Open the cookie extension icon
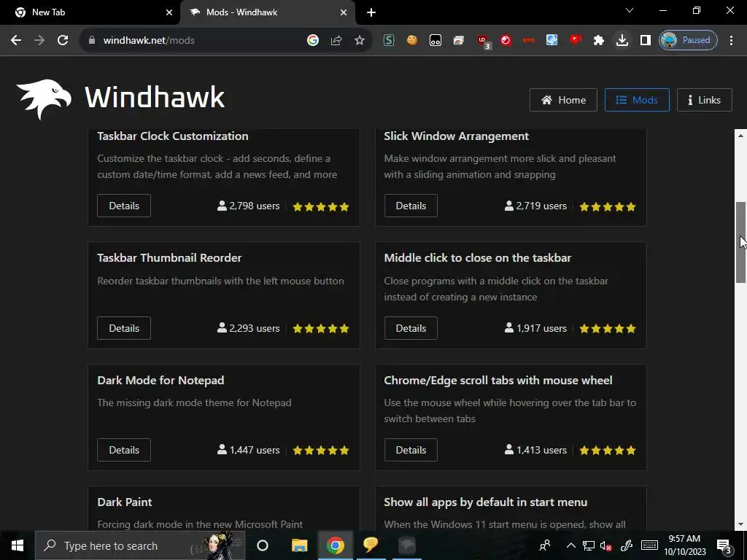The width and height of the screenshot is (747, 560). [x=412, y=41]
